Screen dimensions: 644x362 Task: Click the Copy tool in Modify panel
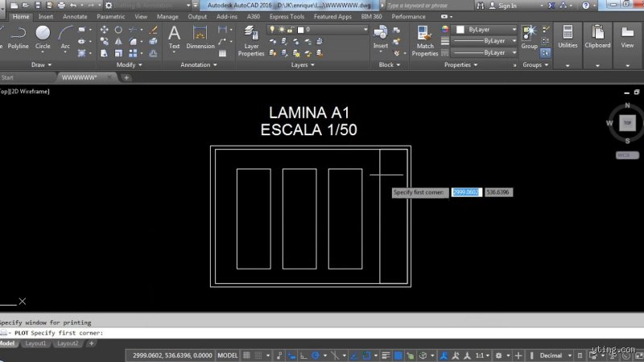point(104,42)
